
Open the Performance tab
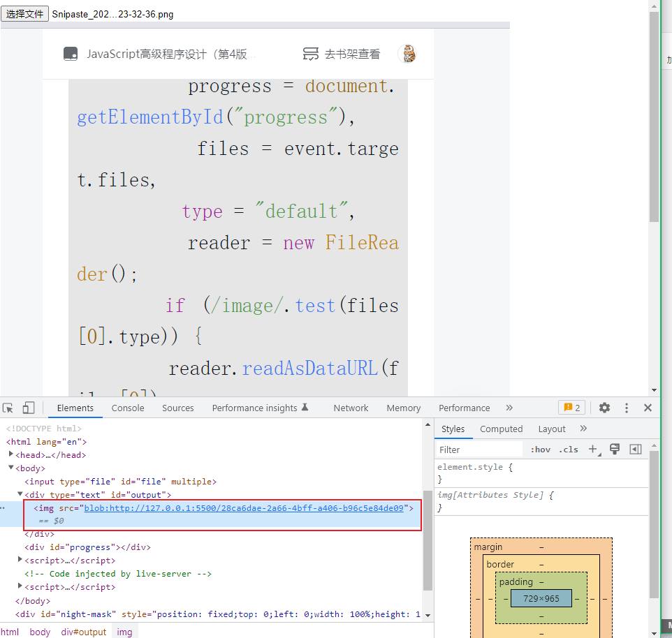tap(464, 408)
